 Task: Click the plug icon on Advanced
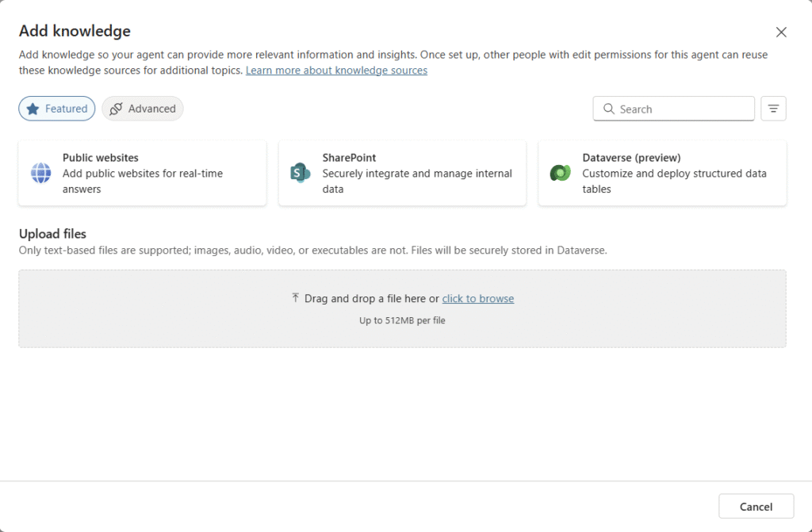coord(116,109)
